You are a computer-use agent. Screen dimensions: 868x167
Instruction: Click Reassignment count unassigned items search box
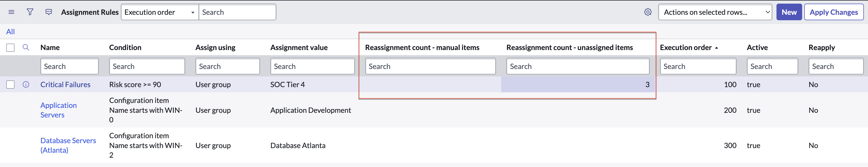pyautogui.click(x=578, y=66)
